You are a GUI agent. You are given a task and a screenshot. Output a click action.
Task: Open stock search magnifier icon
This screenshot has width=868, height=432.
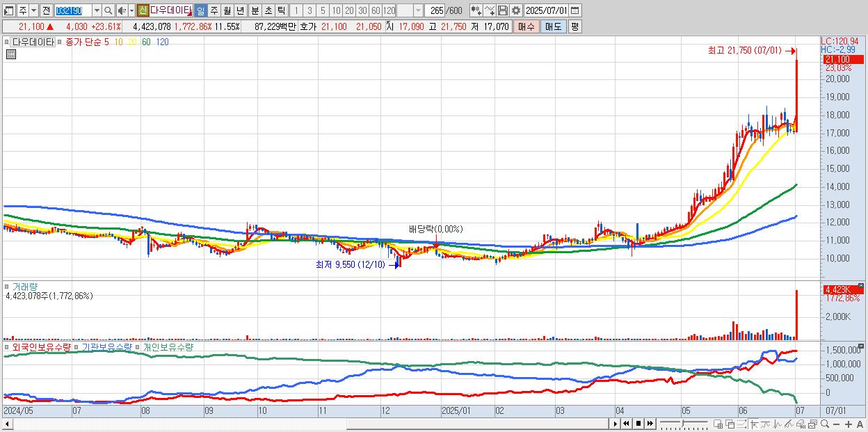click(x=108, y=10)
